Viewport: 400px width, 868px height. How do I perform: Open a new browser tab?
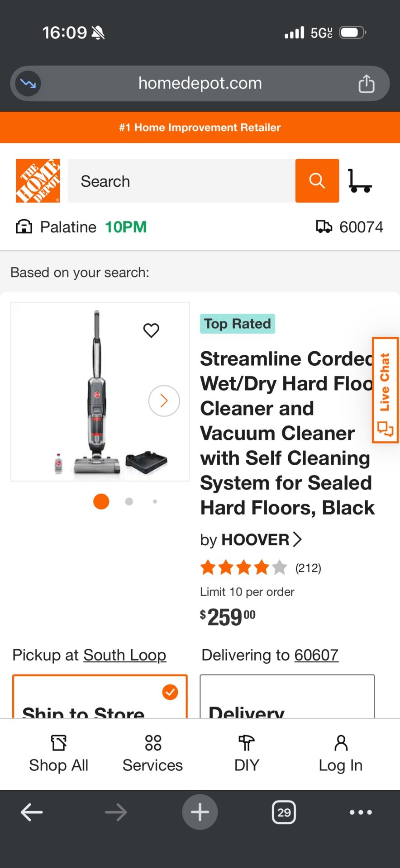(200, 812)
